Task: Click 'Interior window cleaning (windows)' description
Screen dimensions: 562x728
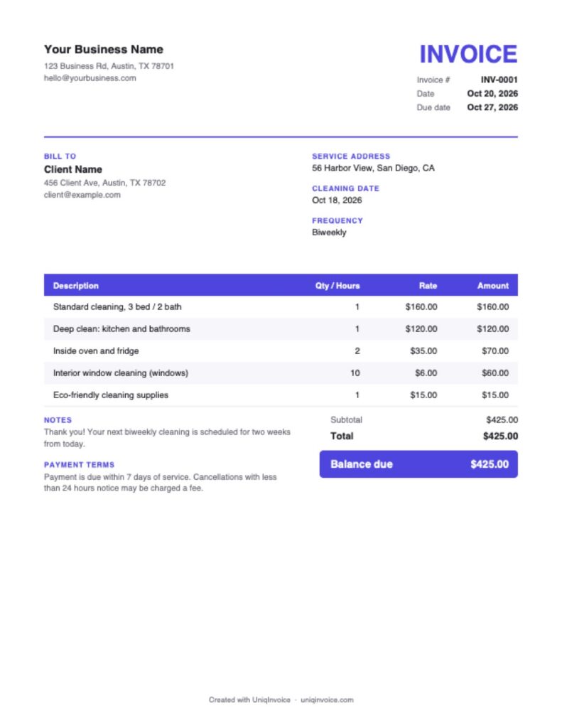Action: [x=121, y=373]
